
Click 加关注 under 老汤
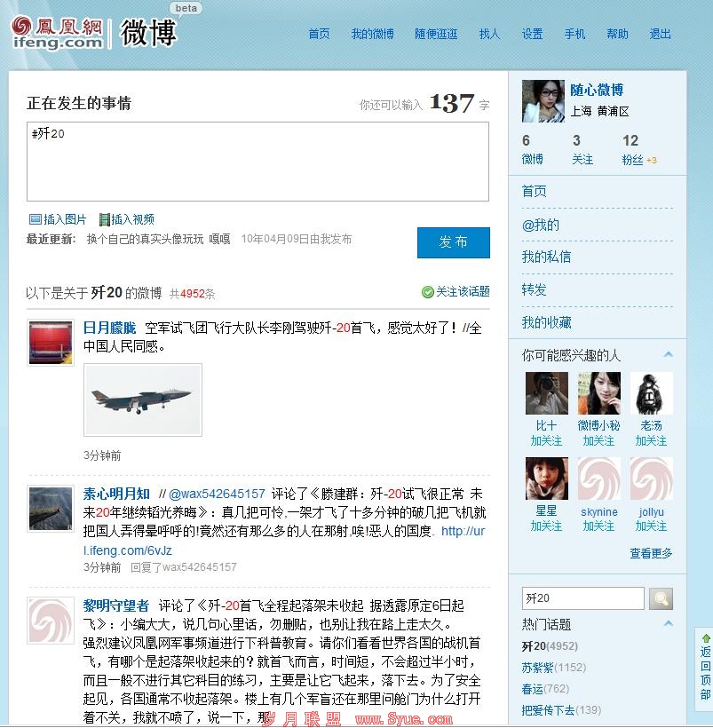[x=651, y=440]
